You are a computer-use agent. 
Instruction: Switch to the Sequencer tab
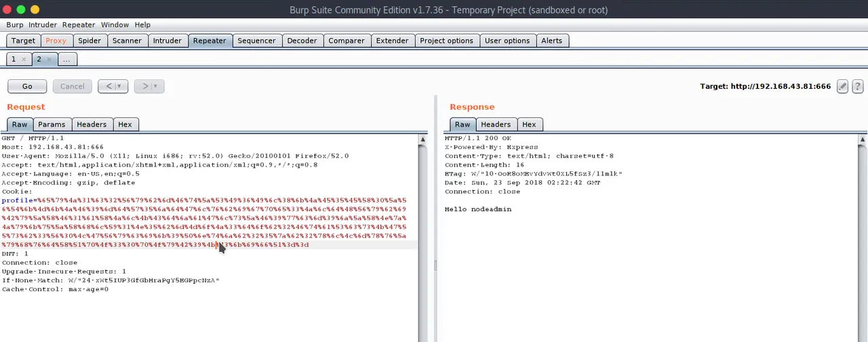point(256,41)
